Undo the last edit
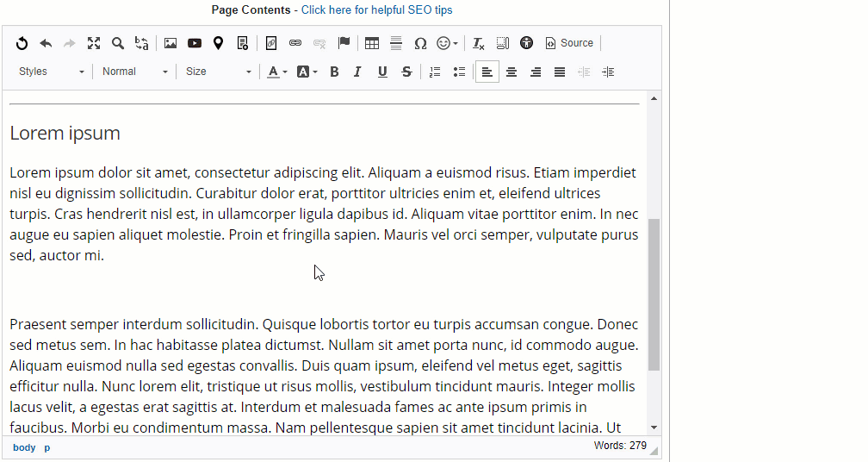This screenshot has width=868, height=462. point(46,43)
